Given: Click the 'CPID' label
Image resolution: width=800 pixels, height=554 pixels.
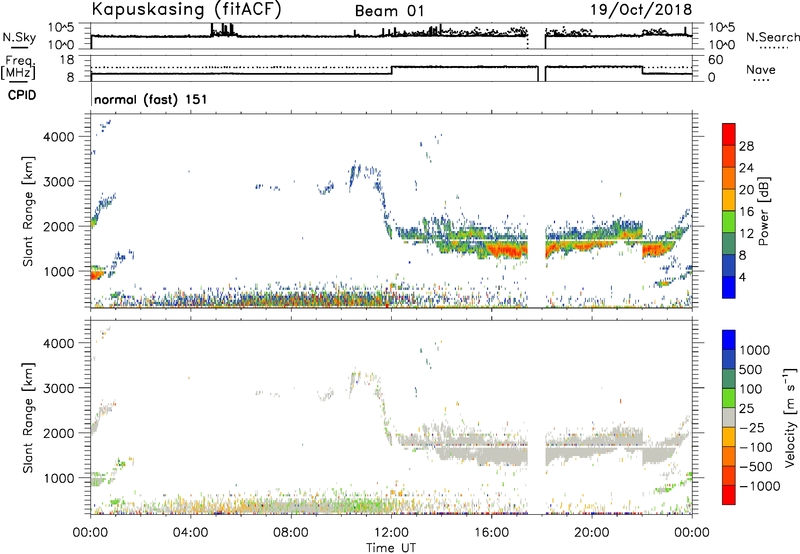Looking at the screenshot, I should [x=22, y=95].
